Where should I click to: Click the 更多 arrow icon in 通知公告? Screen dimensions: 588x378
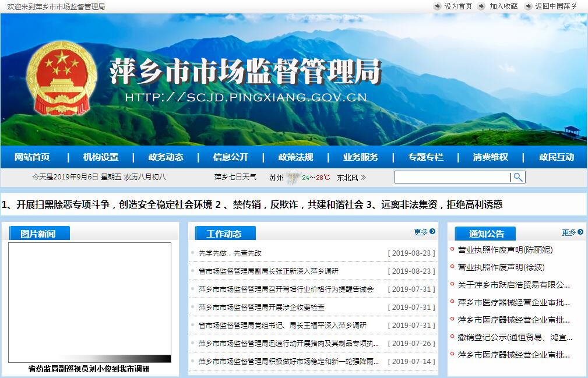[580, 232]
